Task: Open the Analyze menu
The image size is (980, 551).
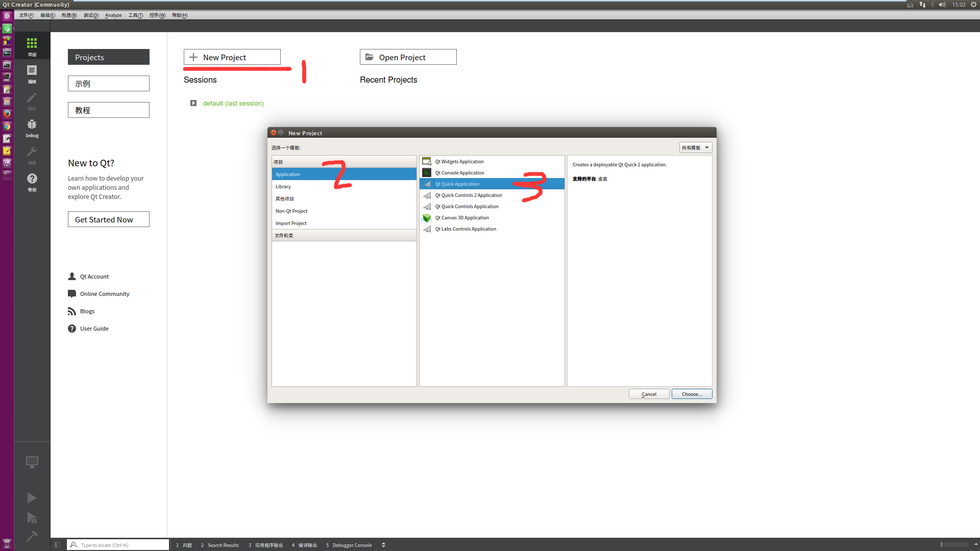Action: (x=113, y=15)
